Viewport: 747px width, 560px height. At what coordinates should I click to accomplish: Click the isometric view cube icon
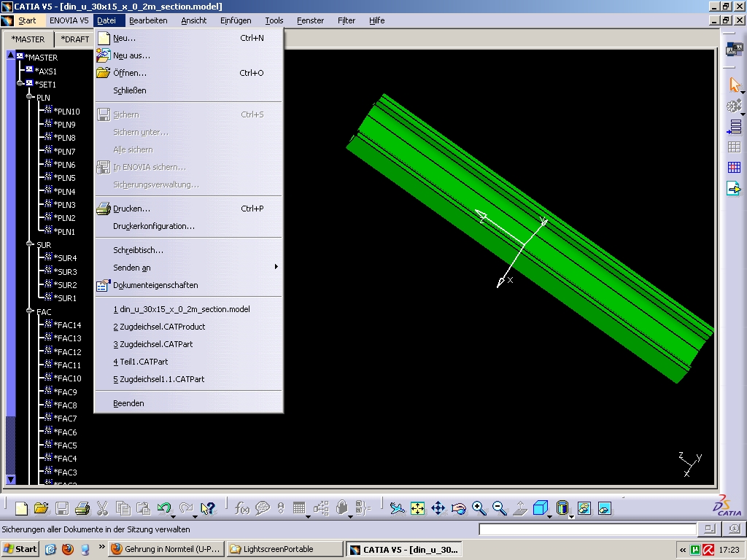(541, 508)
